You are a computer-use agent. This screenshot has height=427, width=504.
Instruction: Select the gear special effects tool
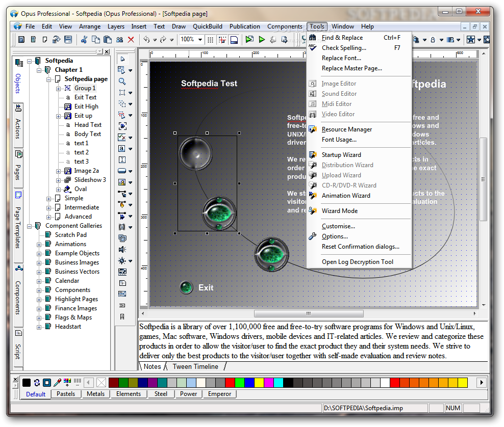[122, 261]
